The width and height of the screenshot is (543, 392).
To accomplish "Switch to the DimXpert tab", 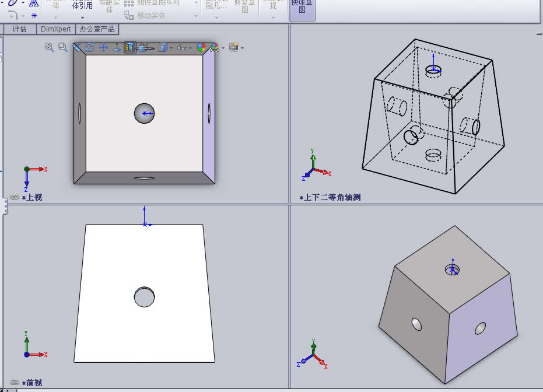I will point(56,29).
